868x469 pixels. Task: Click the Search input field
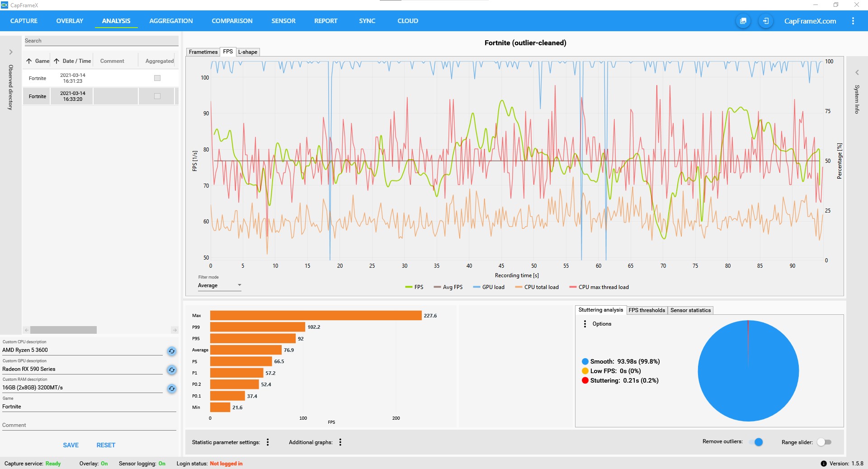[x=101, y=41]
